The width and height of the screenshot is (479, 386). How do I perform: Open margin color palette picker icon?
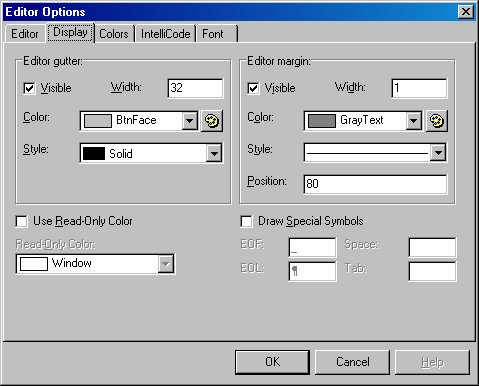pos(436,121)
